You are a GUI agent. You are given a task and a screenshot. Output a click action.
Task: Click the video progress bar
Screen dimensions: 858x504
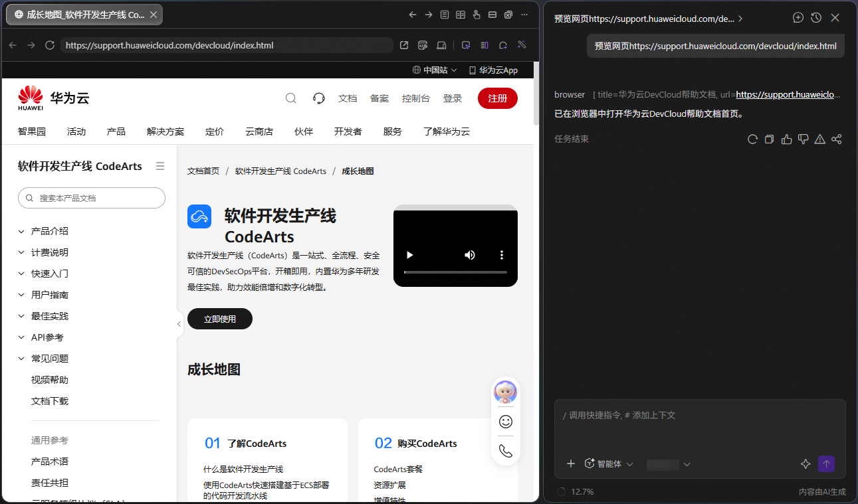(455, 272)
